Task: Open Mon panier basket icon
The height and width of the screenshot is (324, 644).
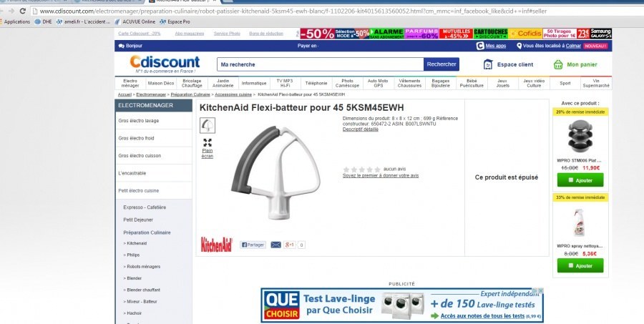Action: pos(557,64)
